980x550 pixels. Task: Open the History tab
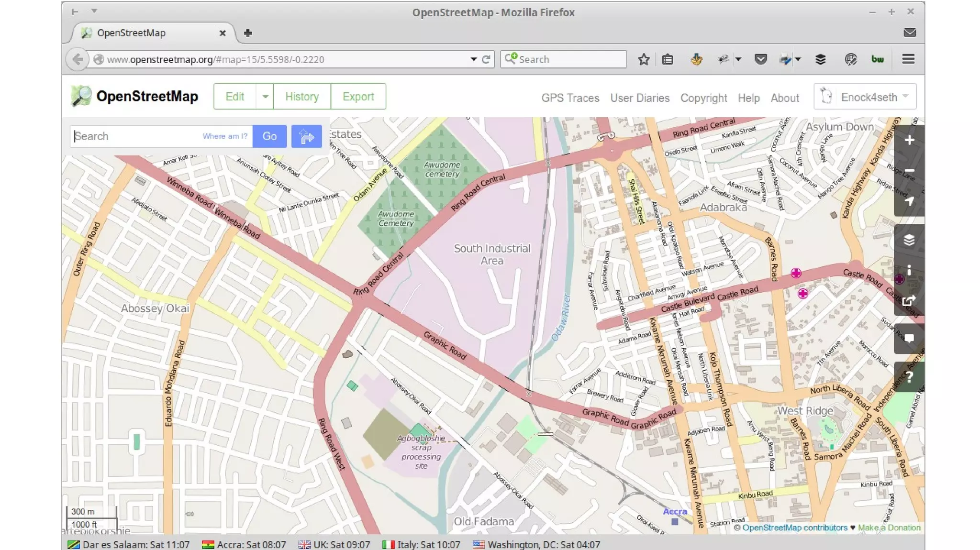[x=301, y=97]
